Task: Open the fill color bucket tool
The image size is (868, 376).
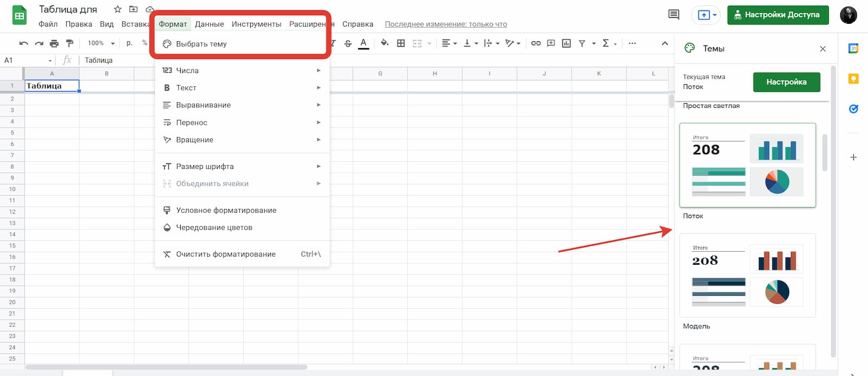Action: click(385, 43)
